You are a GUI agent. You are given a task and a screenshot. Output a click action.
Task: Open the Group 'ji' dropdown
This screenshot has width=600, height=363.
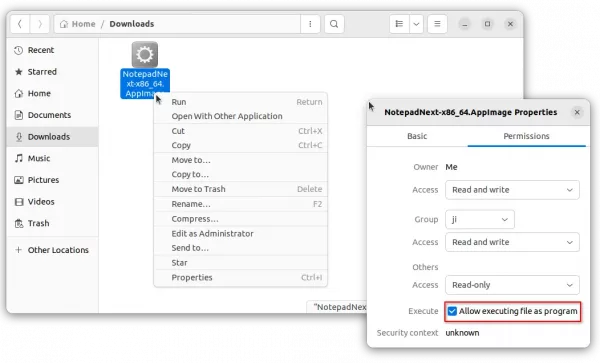[x=480, y=220]
